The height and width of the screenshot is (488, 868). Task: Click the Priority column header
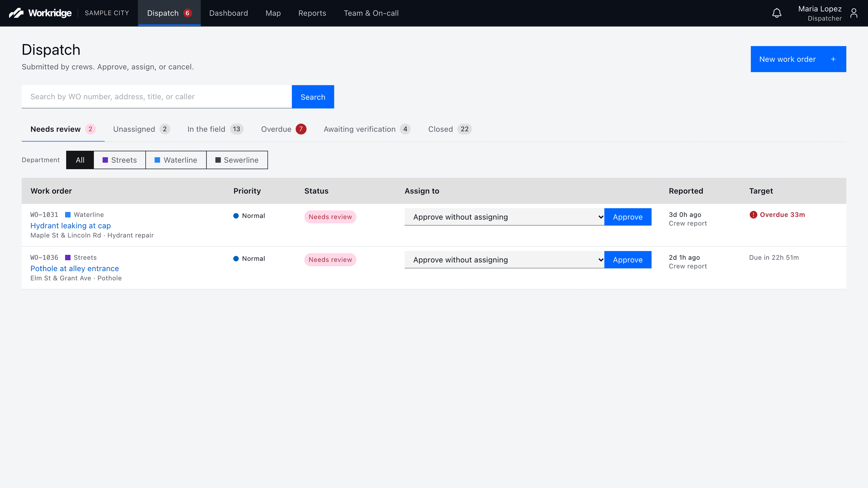(247, 191)
